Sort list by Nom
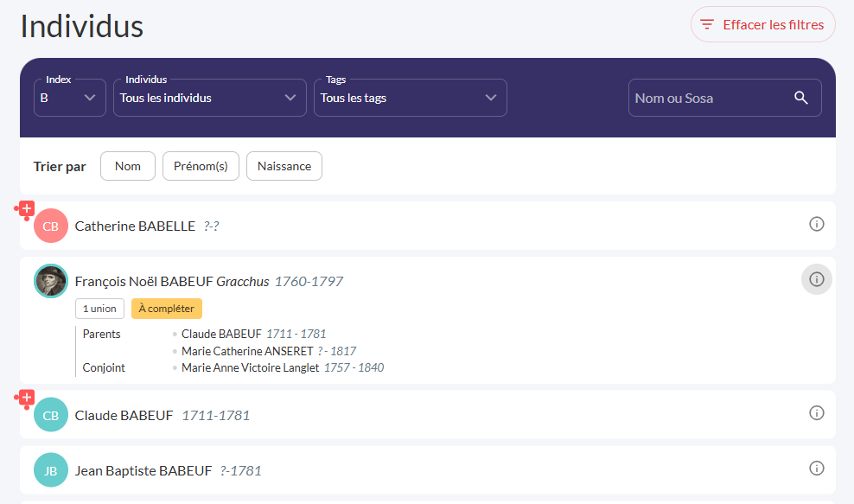Screen dimensions: 854x504 coord(128,166)
